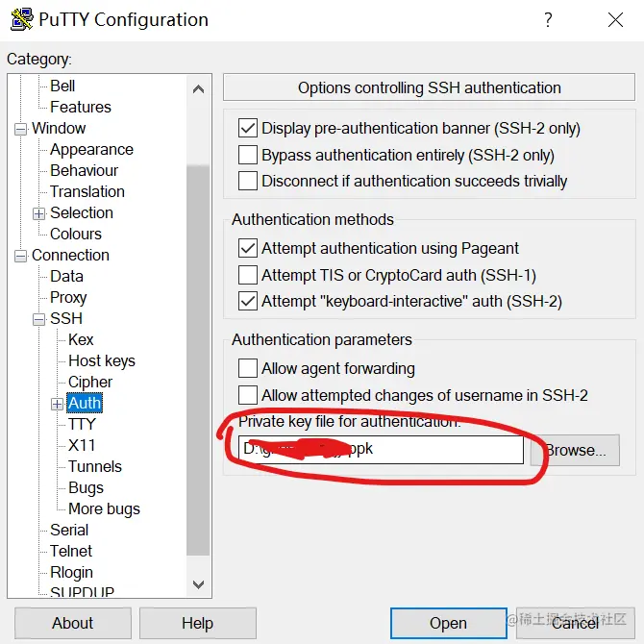Expand the Selection tree node
Image resolution: width=644 pixels, height=644 pixels.
[39, 213]
